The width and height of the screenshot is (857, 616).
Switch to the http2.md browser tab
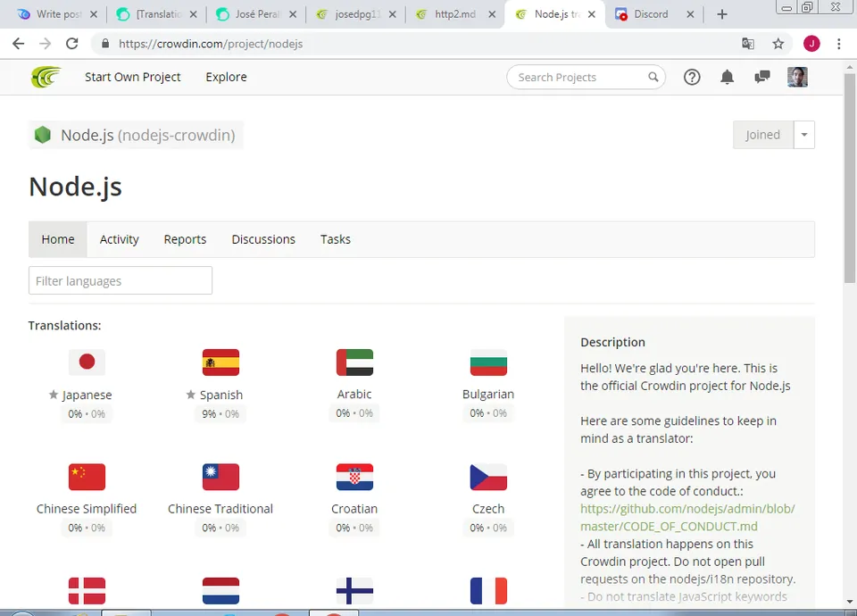pyautogui.click(x=454, y=14)
